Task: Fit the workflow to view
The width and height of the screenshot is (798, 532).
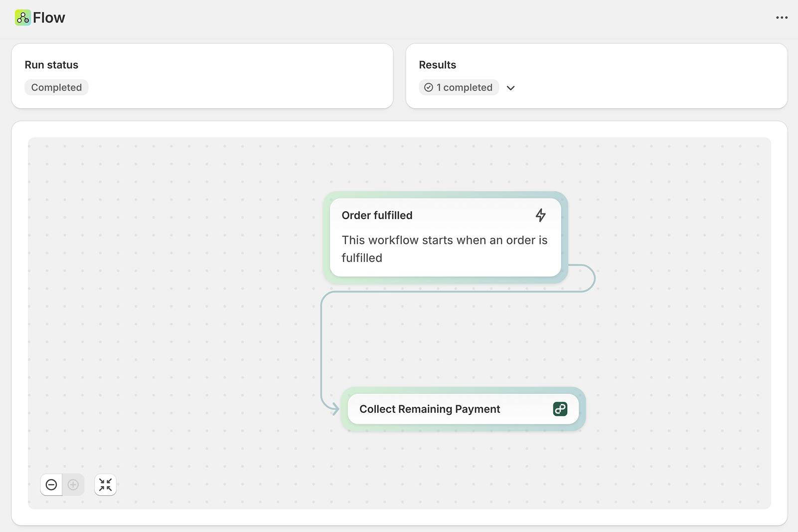Action: [x=105, y=484]
